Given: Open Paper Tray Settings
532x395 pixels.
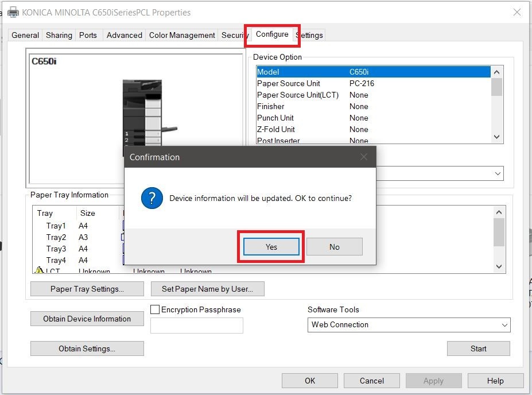Looking at the screenshot, I should [87, 289].
